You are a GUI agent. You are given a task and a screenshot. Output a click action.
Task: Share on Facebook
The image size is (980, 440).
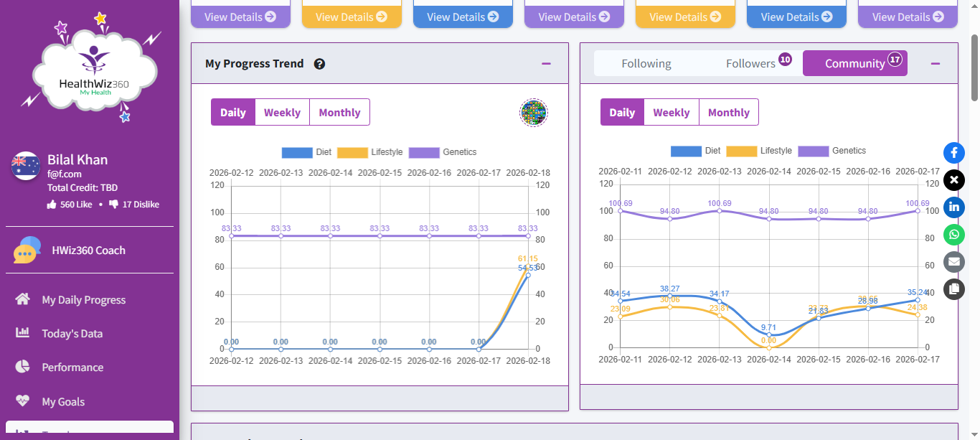pyautogui.click(x=954, y=152)
